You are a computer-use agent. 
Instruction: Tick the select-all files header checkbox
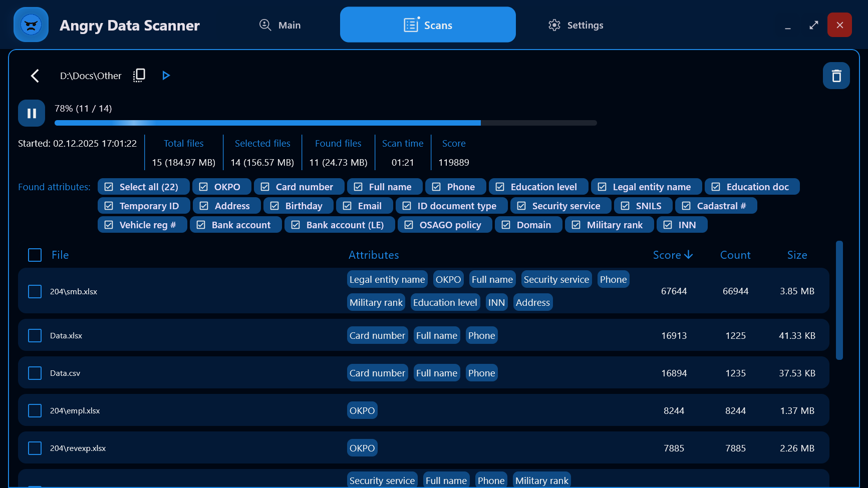coord(35,255)
